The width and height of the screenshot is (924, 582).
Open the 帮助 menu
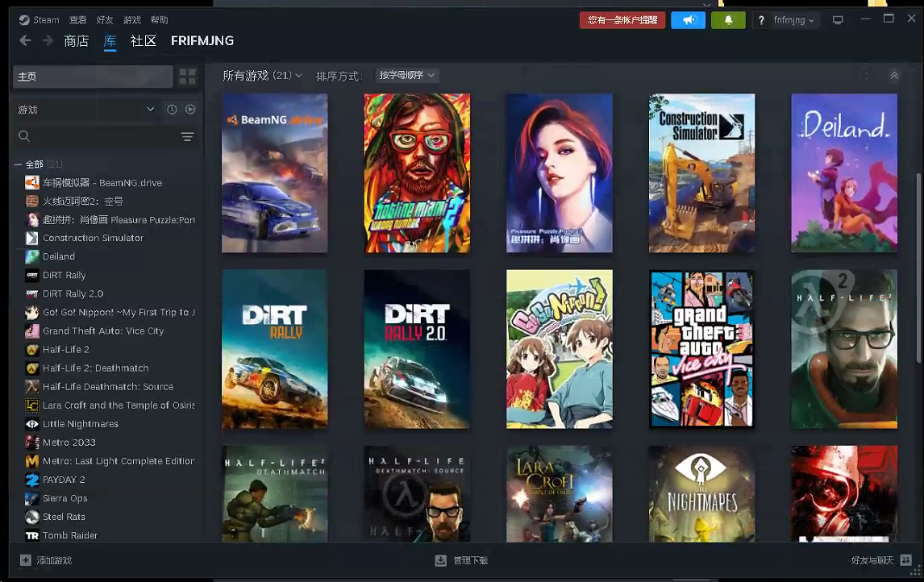coord(159,20)
